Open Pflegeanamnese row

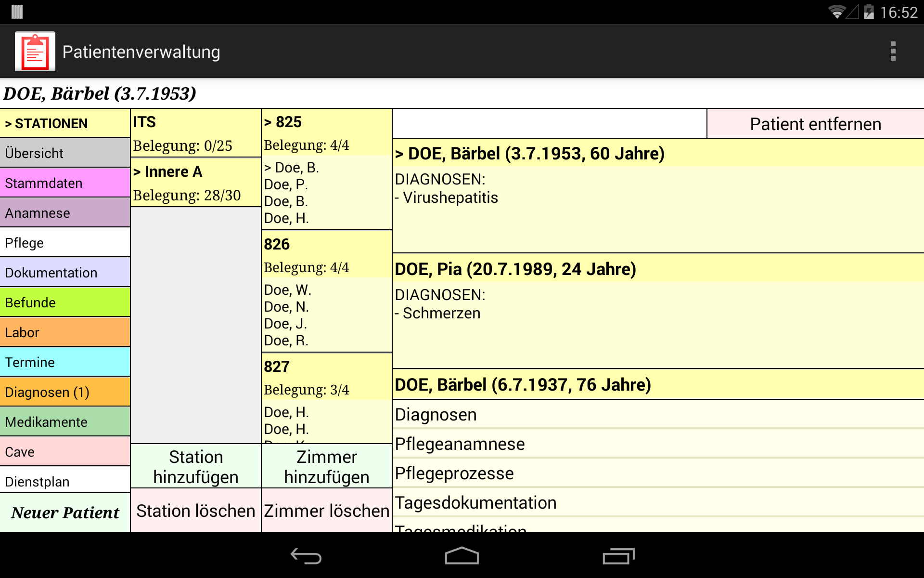(x=658, y=444)
